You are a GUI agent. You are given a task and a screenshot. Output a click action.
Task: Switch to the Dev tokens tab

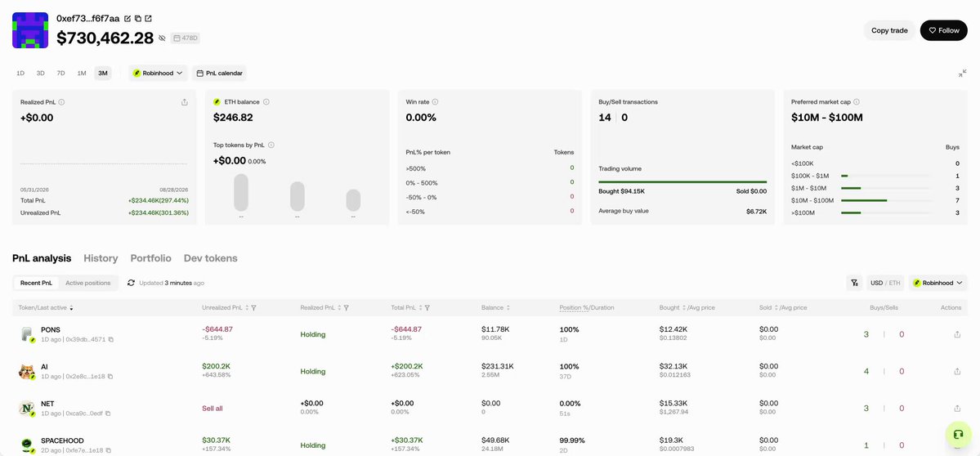(211, 258)
